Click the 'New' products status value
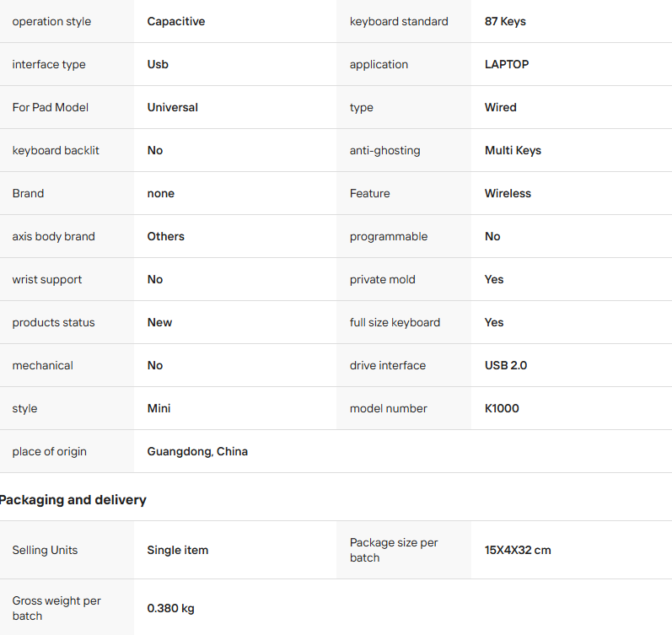The image size is (672, 635). tap(159, 322)
